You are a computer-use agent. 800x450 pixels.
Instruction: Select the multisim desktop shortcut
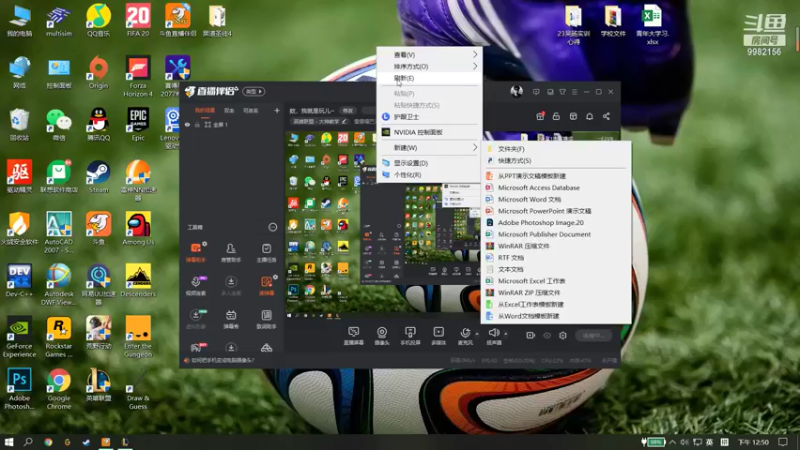coord(59,19)
